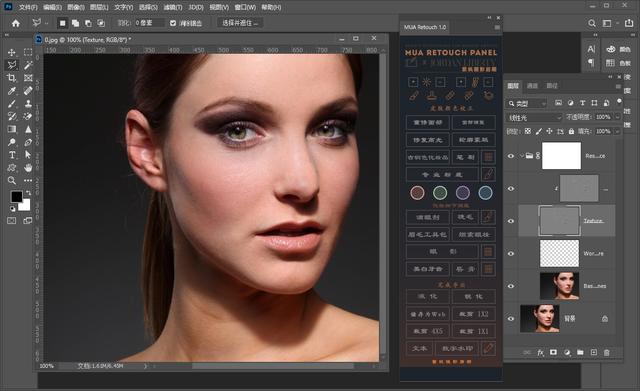The height and width of the screenshot is (391, 640).
Task: Open layer fx styles button
Action: coord(540,352)
